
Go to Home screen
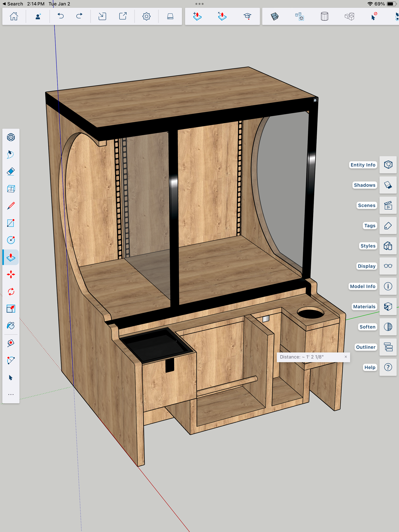pyautogui.click(x=14, y=16)
